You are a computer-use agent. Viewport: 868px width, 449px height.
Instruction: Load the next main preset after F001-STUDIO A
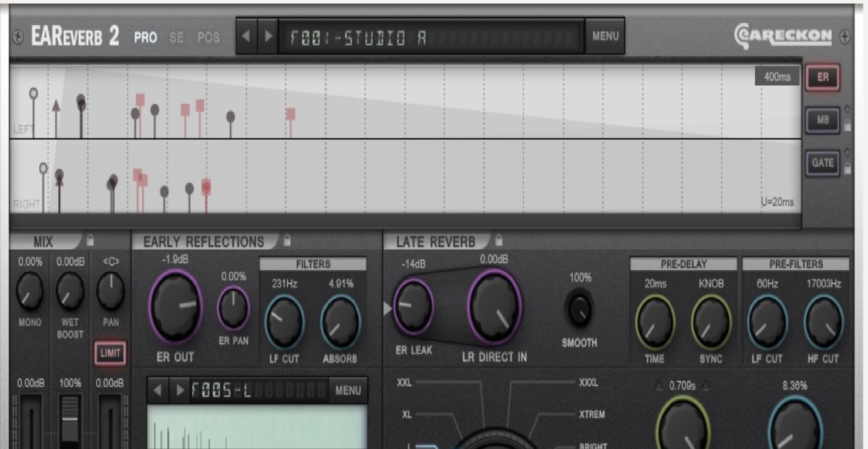coord(268,36)
